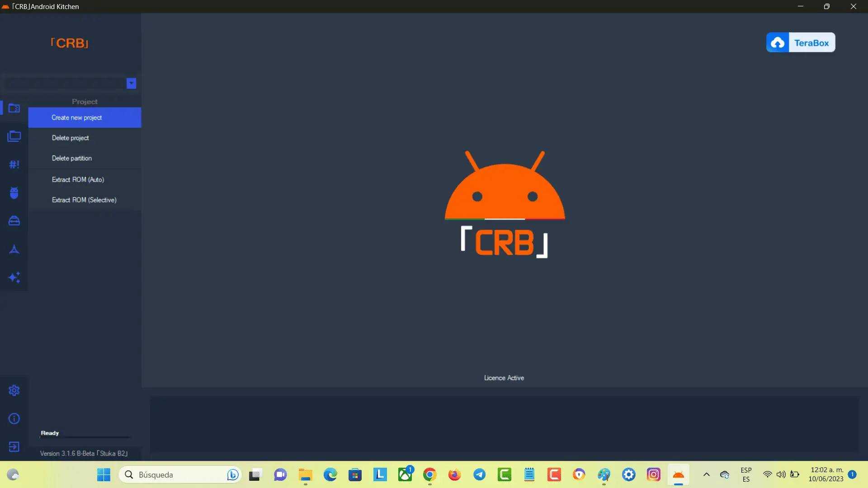
Task: Select Delete project from the Project menu
Action: coord(70,138)
